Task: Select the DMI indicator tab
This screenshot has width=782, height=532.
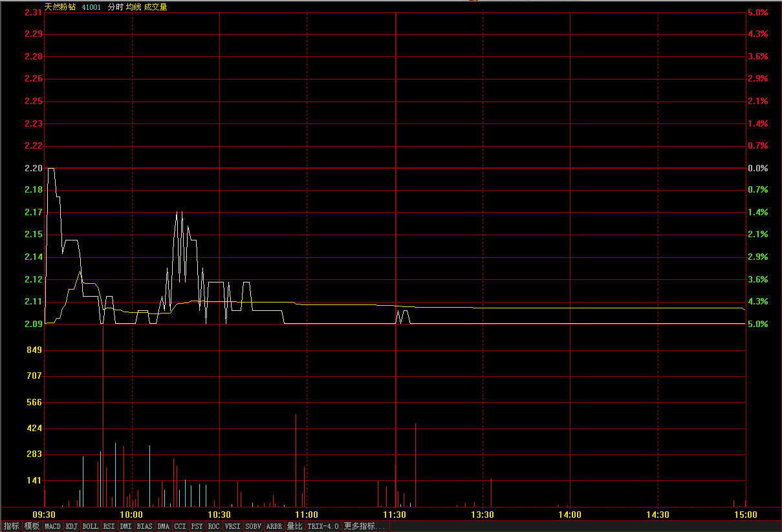Action: (x=126, y=526)
